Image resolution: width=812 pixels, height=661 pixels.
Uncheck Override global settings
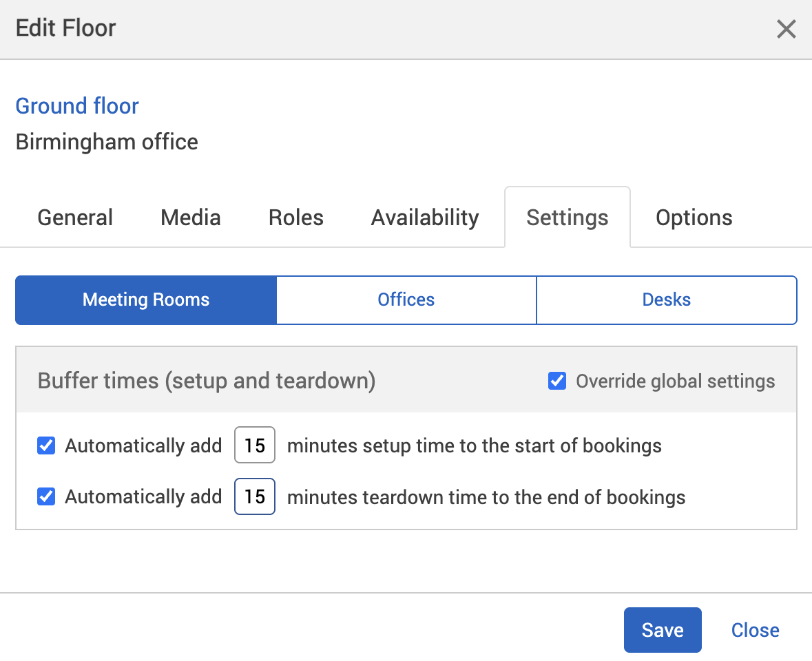click(556, 380)
